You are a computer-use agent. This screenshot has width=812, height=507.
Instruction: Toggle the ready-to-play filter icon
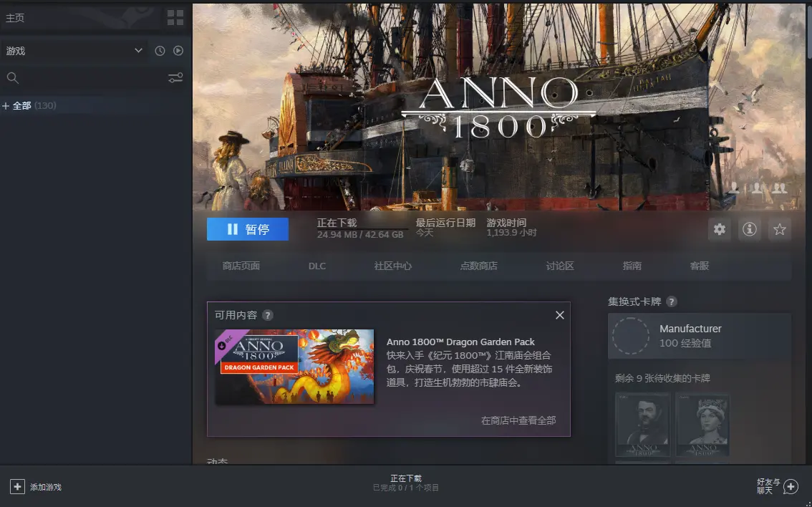(178, 51)
